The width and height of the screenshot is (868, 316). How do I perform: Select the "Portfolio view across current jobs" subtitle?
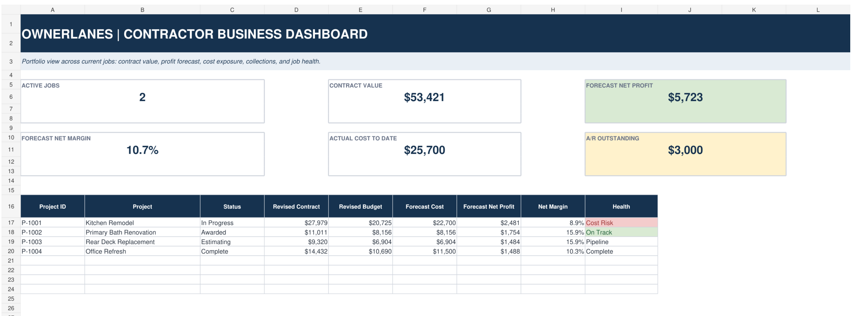[171, 62]
